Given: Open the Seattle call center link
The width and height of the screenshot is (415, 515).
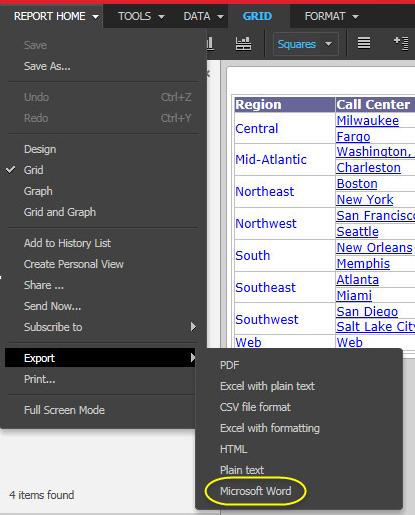Looking at the screenshot, I should click(357, 231).
